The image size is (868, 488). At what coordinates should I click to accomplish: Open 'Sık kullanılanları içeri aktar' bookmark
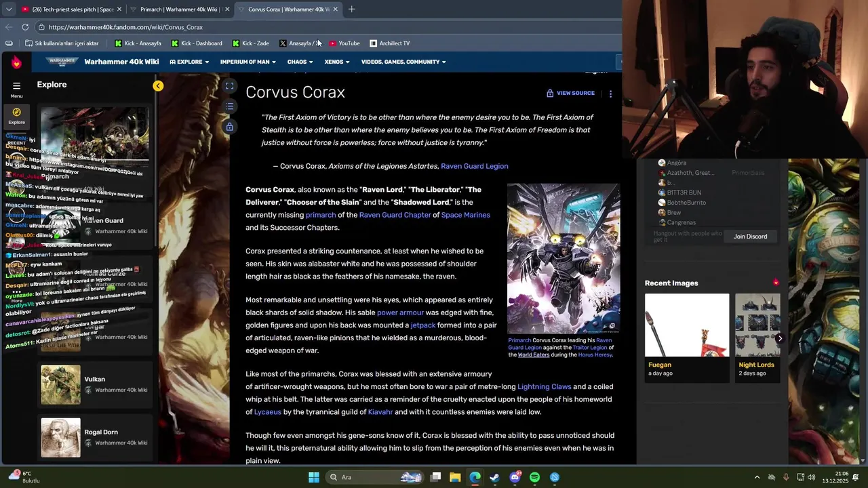62,43
